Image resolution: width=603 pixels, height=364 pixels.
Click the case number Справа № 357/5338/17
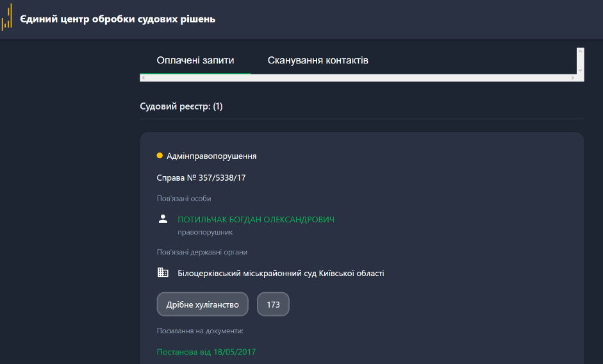pos(201,178)
